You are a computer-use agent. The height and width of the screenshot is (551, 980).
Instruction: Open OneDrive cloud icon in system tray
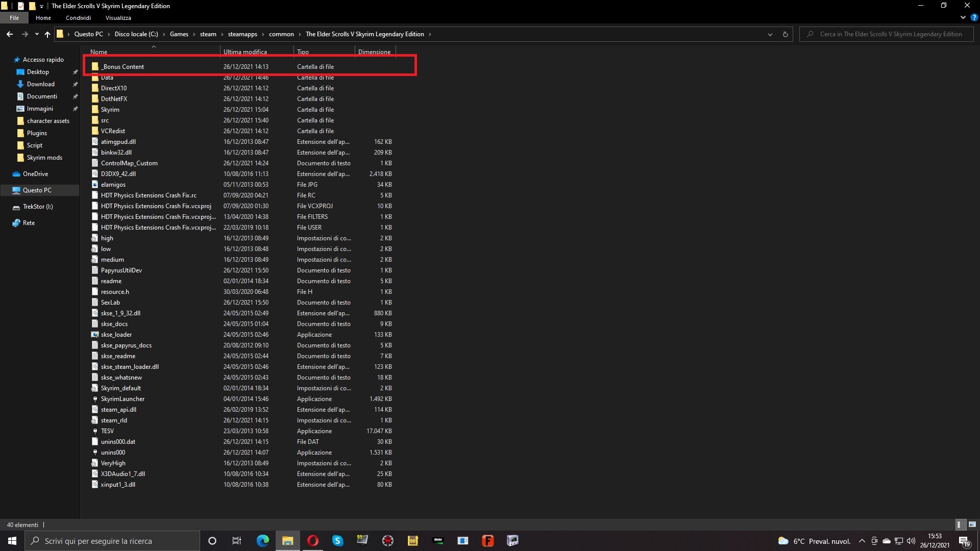click(887, 541)
